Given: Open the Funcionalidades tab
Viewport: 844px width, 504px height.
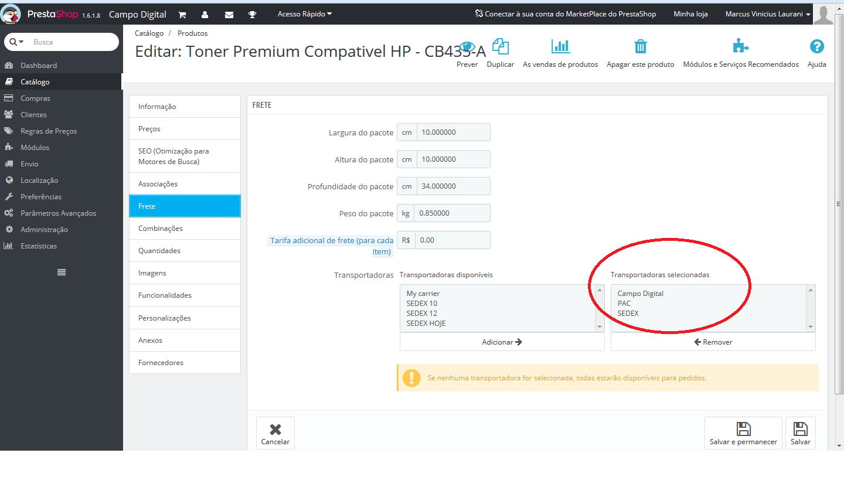Looking at the screenshot, I should click(x=185, y=295).
